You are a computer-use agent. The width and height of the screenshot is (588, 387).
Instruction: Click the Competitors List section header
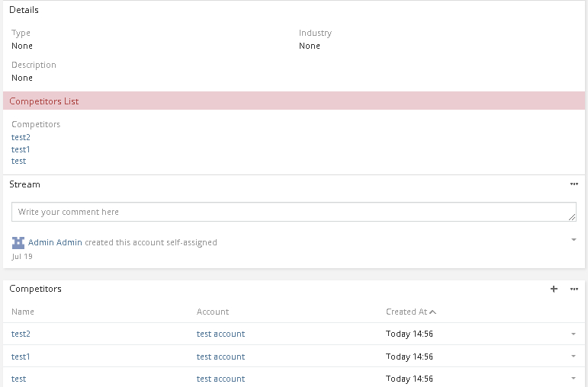click(44, 101)
